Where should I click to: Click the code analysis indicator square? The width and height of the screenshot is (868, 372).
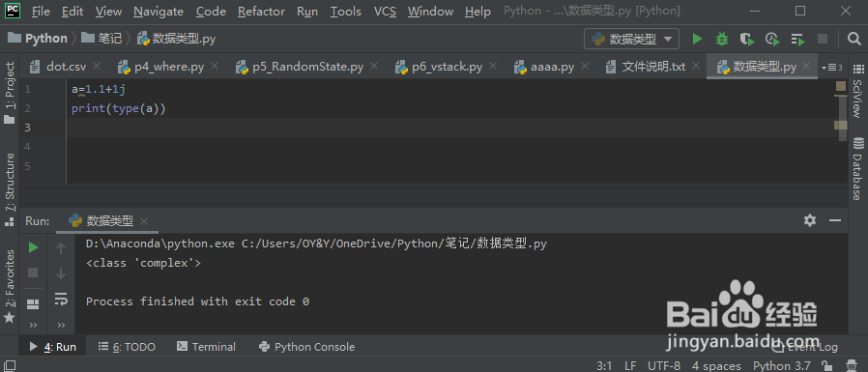click(x=841, y=86)
